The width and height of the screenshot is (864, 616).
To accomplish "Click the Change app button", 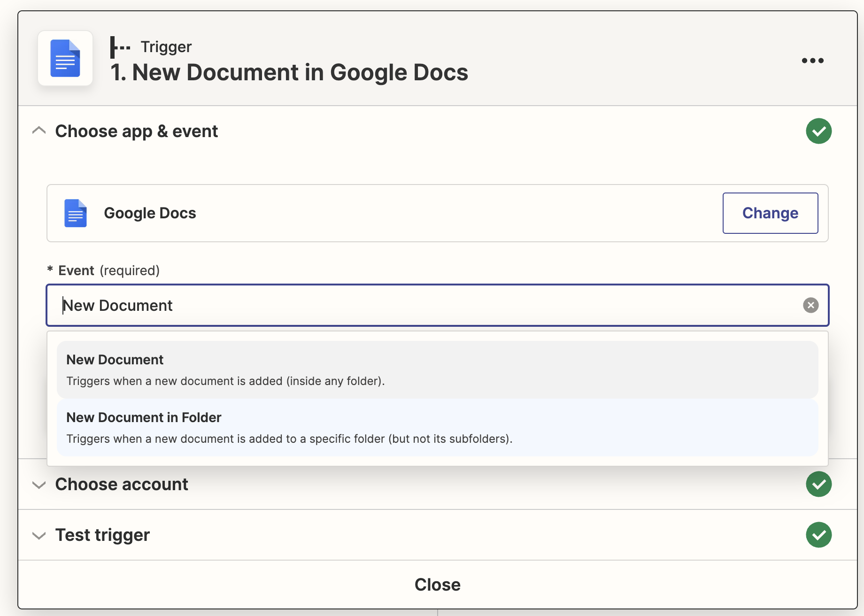I will click(x=770, y=213).
